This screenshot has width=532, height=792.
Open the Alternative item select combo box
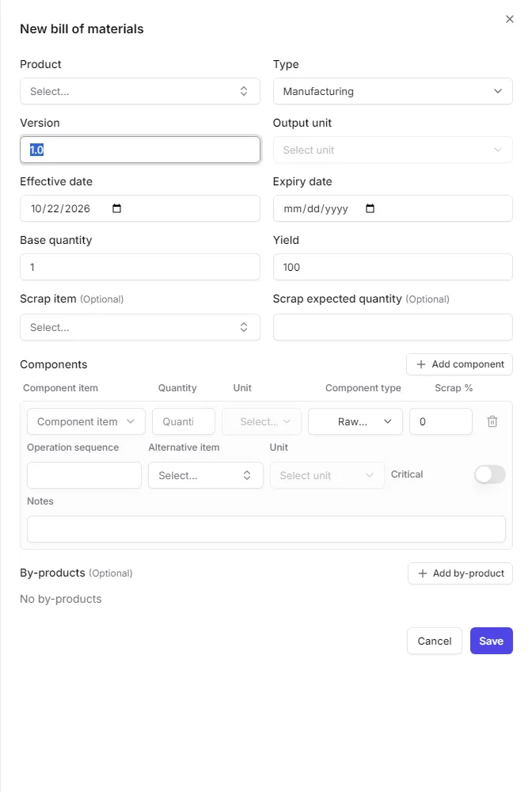pyautogui.click(x=205, y=475)
